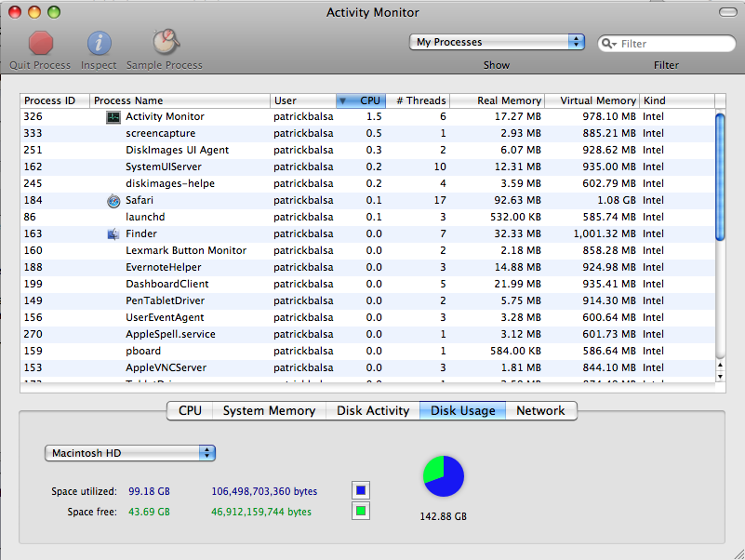Click Finder's 1,001.32 MB virtual memory cell
This screenshot has height=560, width=745.
click(x=605, y=233)
